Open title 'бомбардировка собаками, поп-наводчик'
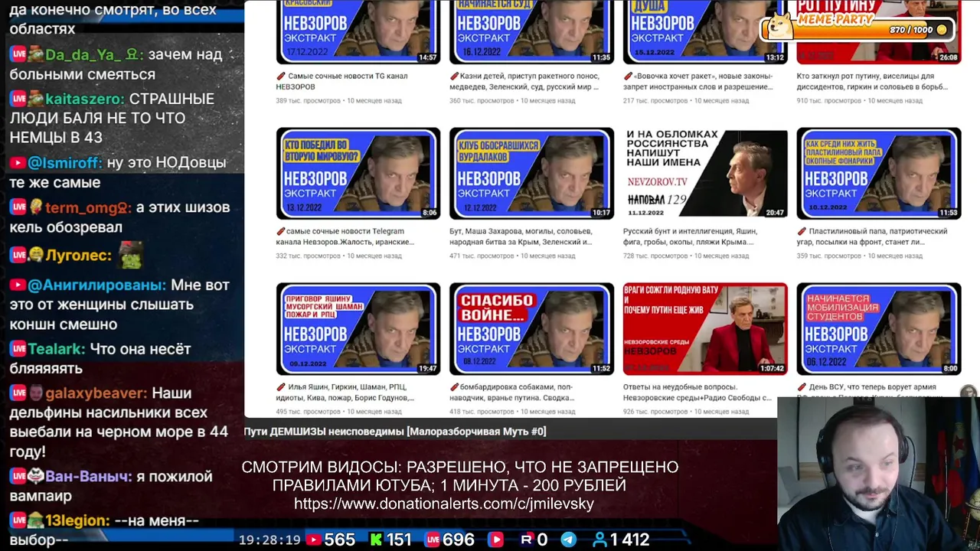Viewport: 980px width, 551px height. pos(511,392)
